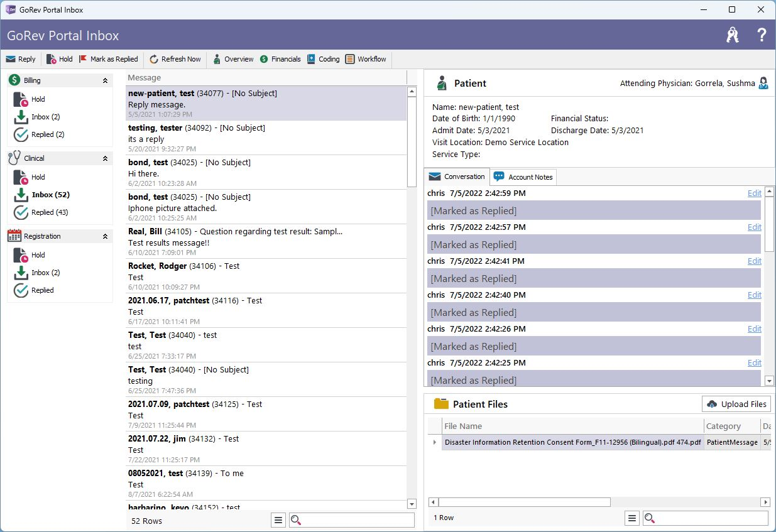
Task: Switch to the Account Notes tab
Action: tap(523, 177)
